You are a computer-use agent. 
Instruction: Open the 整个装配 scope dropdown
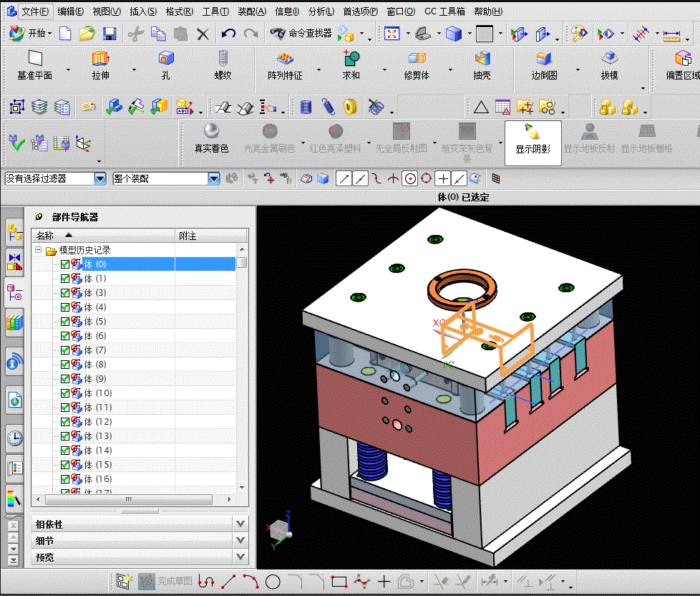point(213,178)
